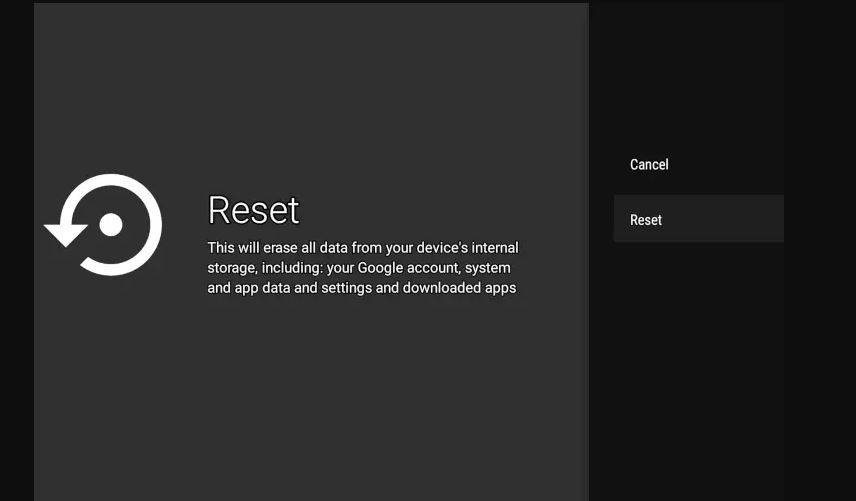The width and height of the screenshot is (856, 501).
Task: Click the circular reset arrow icon
Action: coord(104,224)
